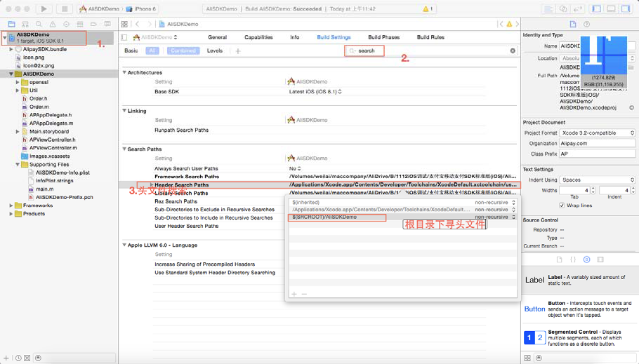Show version editor
The width and height of the screenshot is (639, 364).
click(x=578, y=8)
